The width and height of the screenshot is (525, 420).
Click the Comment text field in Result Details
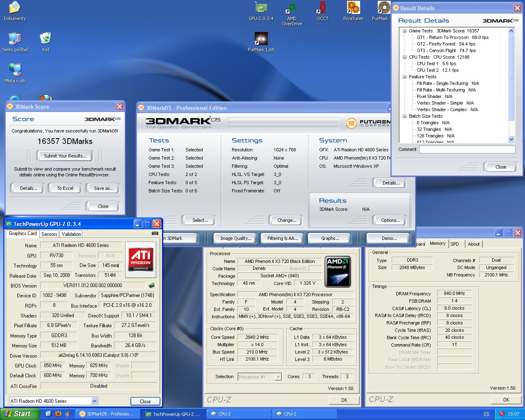point(467,150)
